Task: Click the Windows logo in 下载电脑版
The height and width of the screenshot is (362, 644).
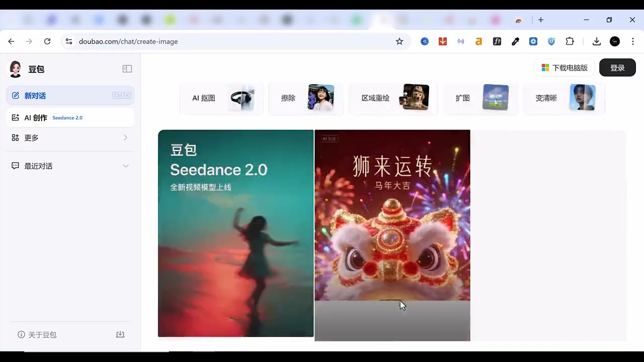Action: (545, 68)
